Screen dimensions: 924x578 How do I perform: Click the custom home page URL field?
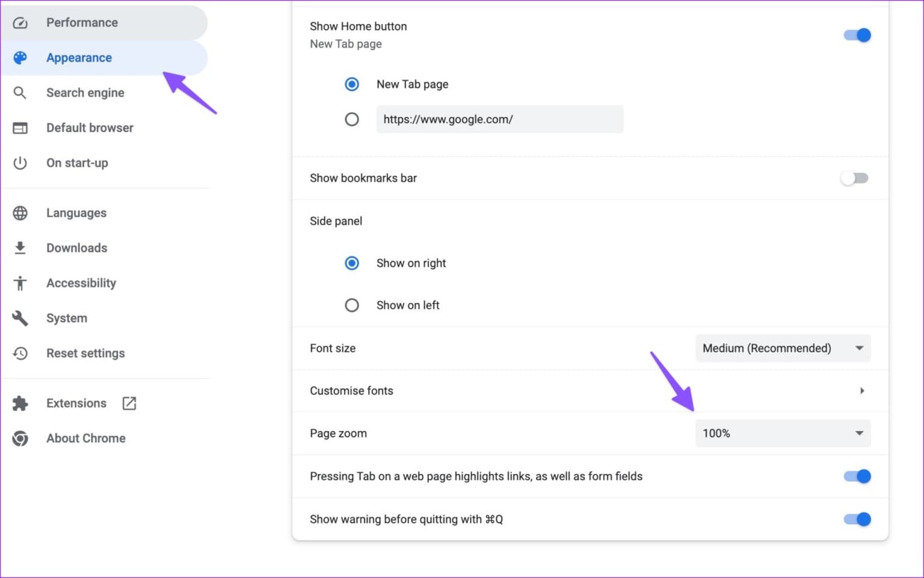point(499,119)
